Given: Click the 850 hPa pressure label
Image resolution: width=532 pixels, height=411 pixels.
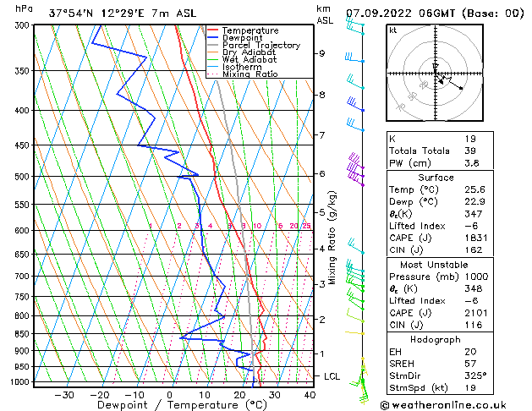Looking at the screenshot, I should (x=24, y=334).
